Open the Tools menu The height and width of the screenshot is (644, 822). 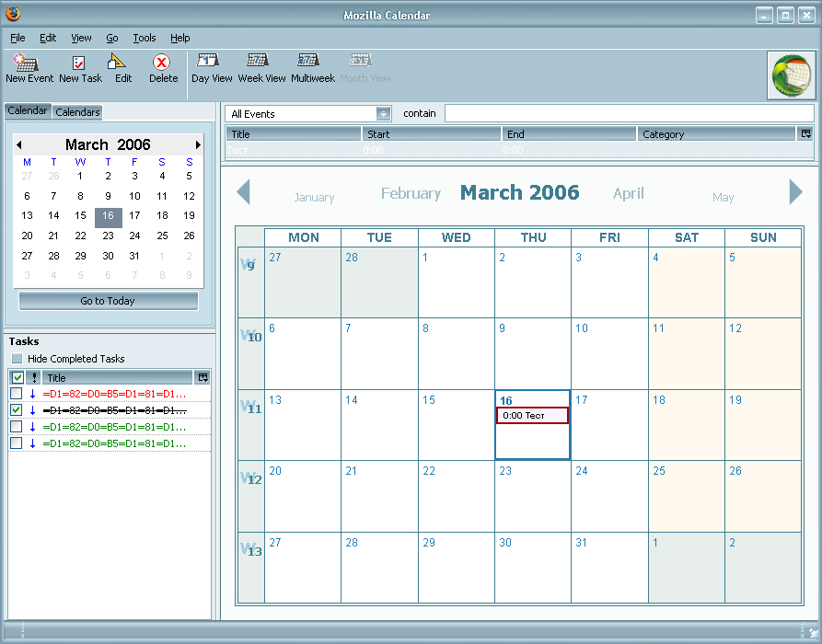pos(145,38)
